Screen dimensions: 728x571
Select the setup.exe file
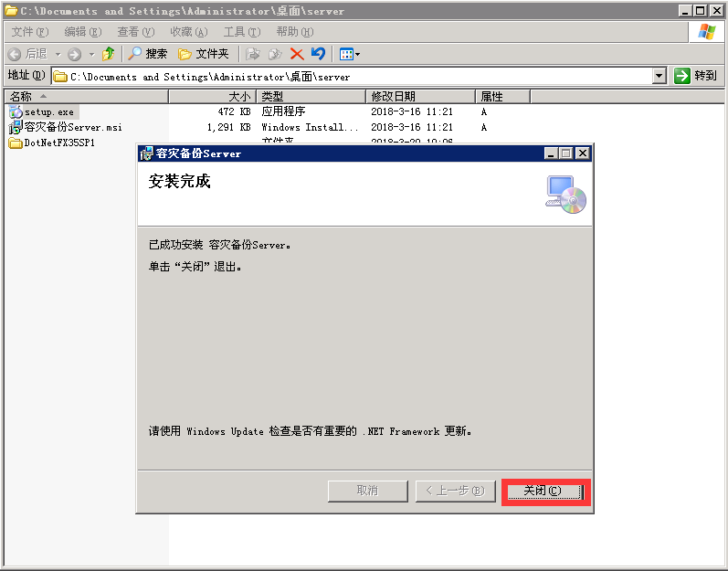coord(48,111)
